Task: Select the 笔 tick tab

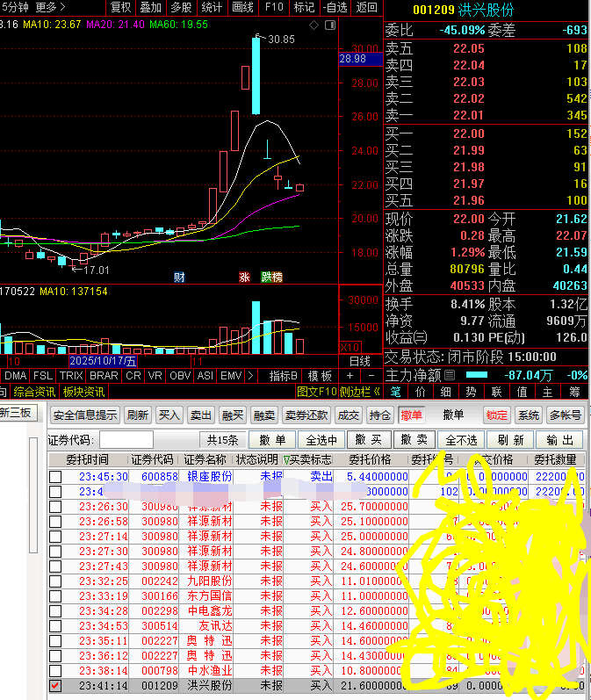Action: click(395, 392)
